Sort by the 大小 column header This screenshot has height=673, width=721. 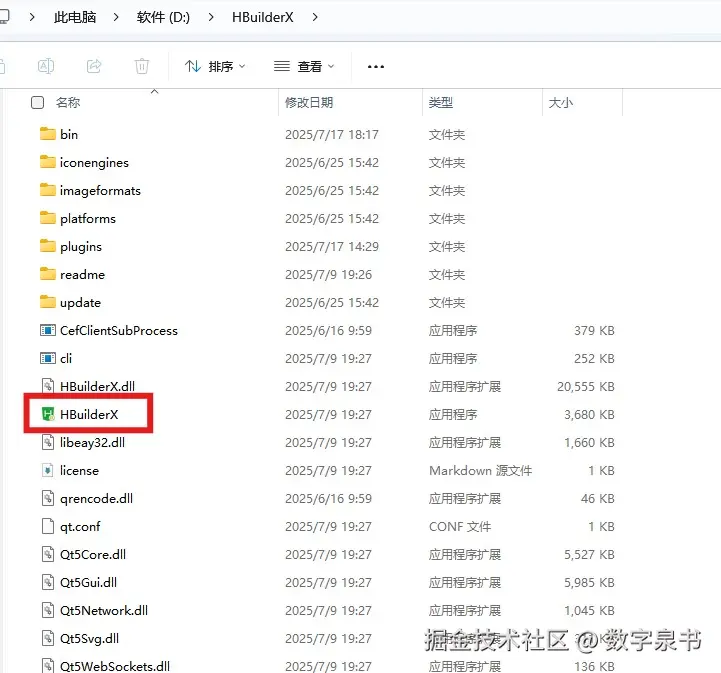(x=561, y=103)
